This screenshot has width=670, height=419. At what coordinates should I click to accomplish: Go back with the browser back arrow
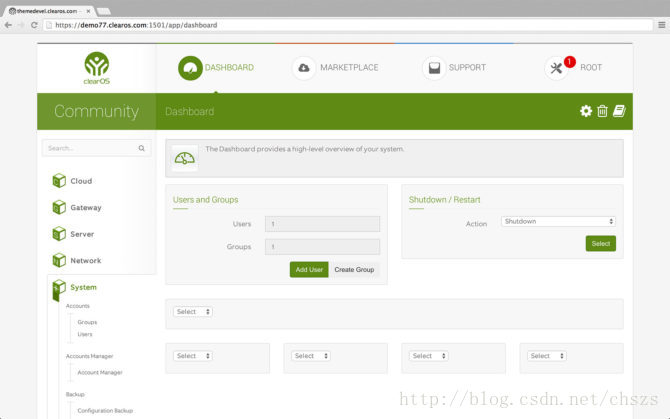click(x=8, y=25)
